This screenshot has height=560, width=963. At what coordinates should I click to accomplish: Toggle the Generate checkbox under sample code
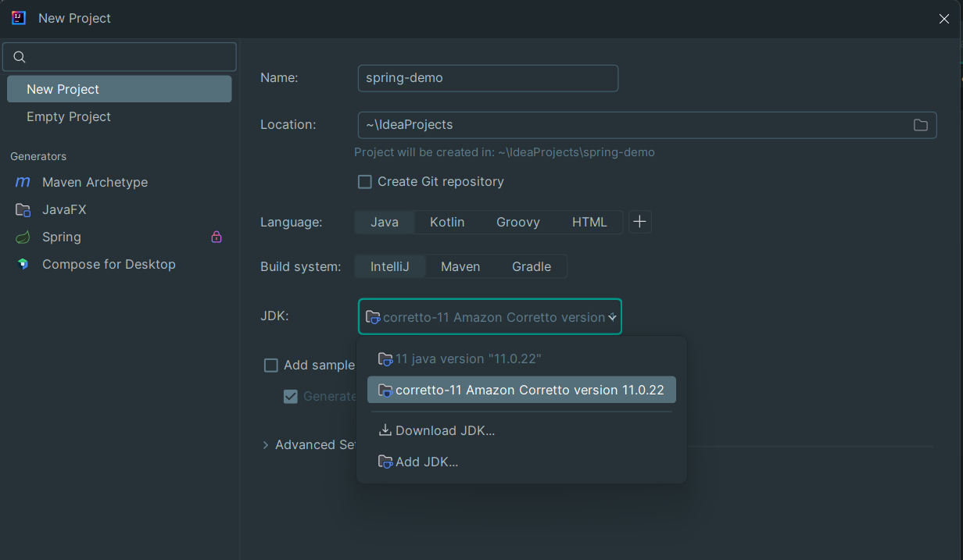(291, 396)
